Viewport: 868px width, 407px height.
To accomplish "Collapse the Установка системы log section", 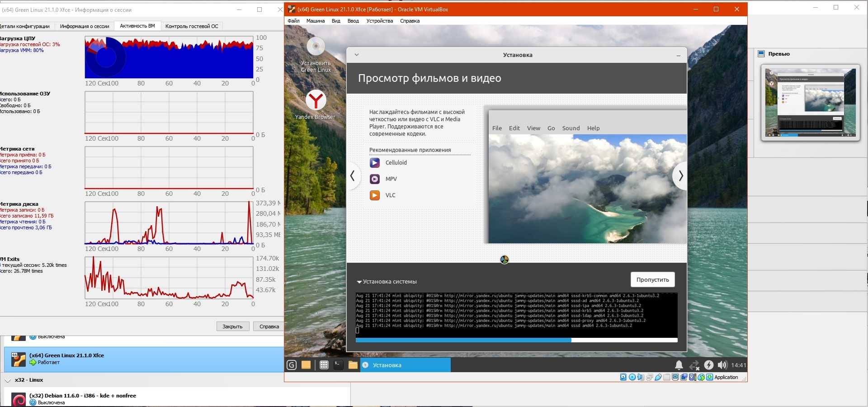I will [x=359, y=282].
